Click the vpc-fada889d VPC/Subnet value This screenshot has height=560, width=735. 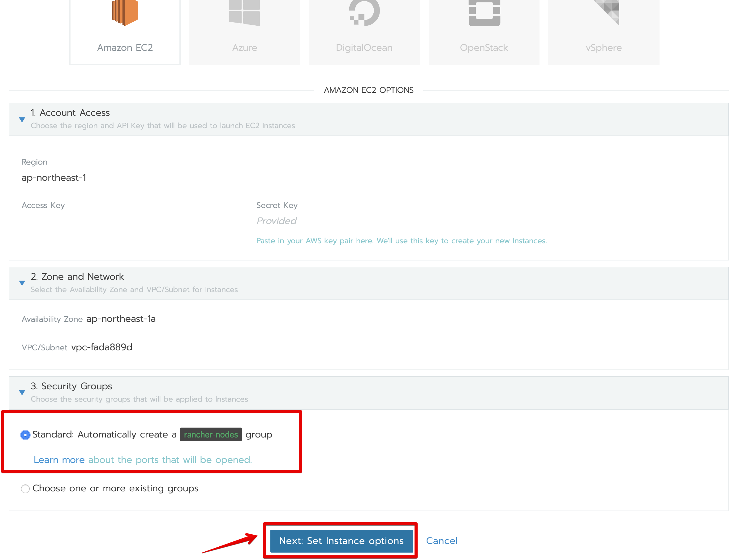102,347
